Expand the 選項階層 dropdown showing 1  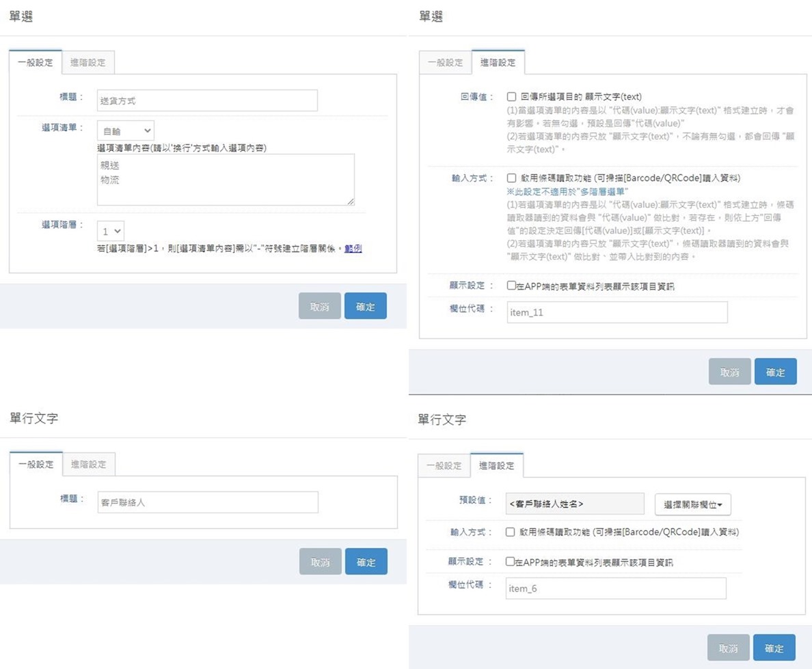click(111, 232)
